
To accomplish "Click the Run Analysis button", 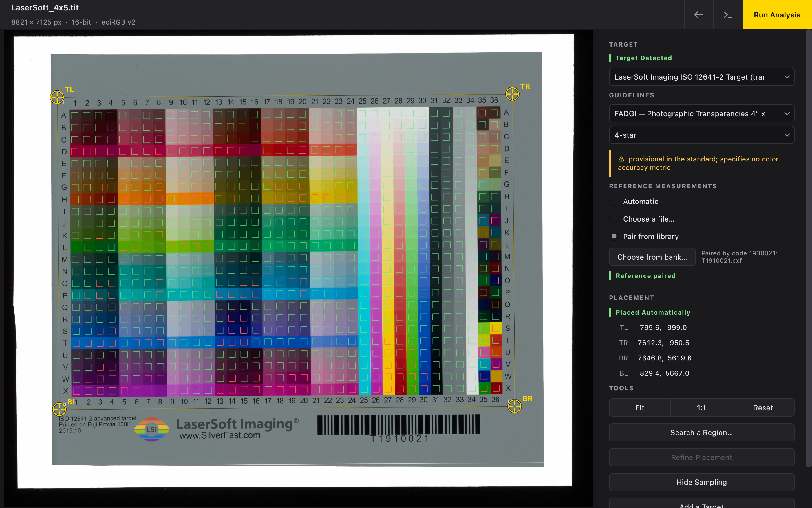I will (x=777, y=15).
